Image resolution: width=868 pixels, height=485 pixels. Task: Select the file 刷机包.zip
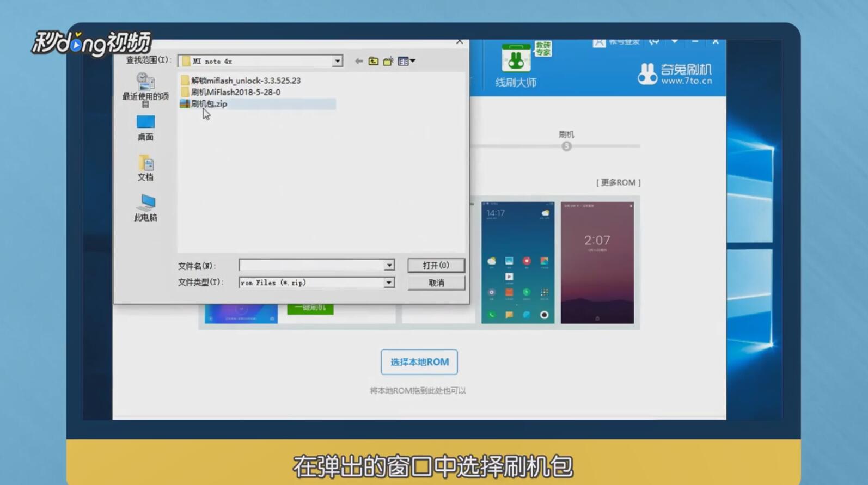coord(204,103)
